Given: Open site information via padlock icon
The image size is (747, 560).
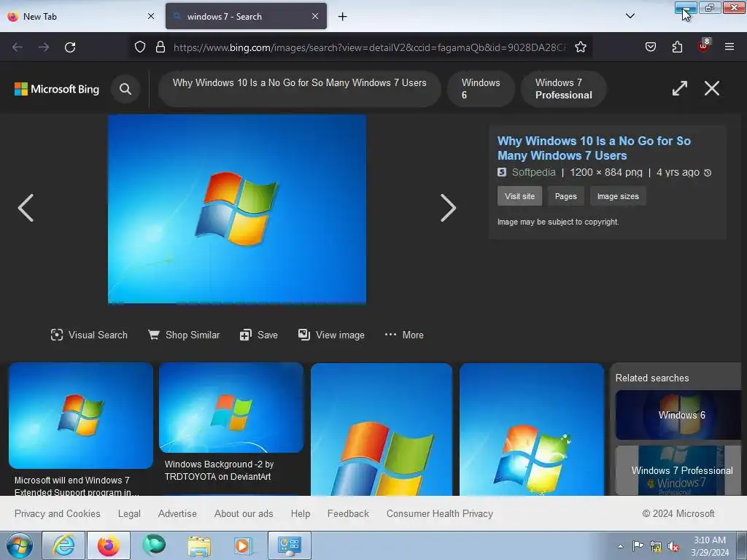Looking at the screenshot, I should [x=160, y=47].
